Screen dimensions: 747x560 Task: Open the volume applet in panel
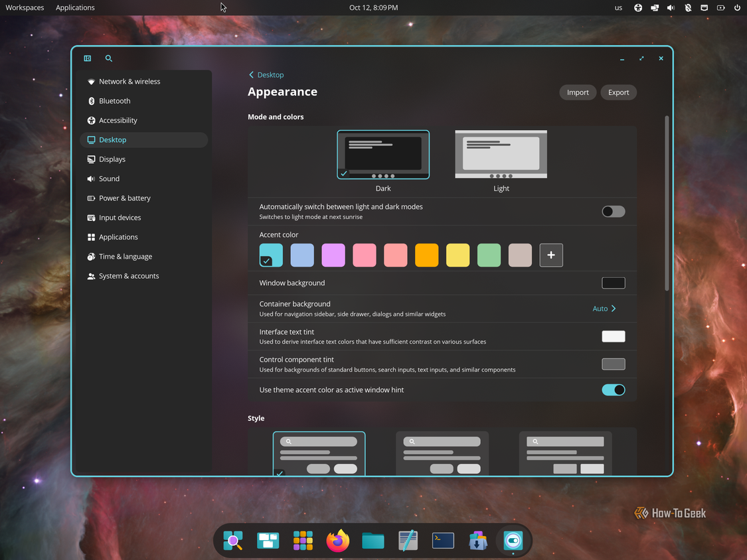671,7
